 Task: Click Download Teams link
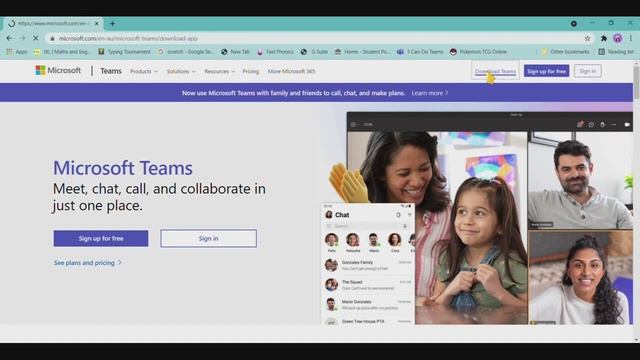pyautogui.click(x=495, y=71)
